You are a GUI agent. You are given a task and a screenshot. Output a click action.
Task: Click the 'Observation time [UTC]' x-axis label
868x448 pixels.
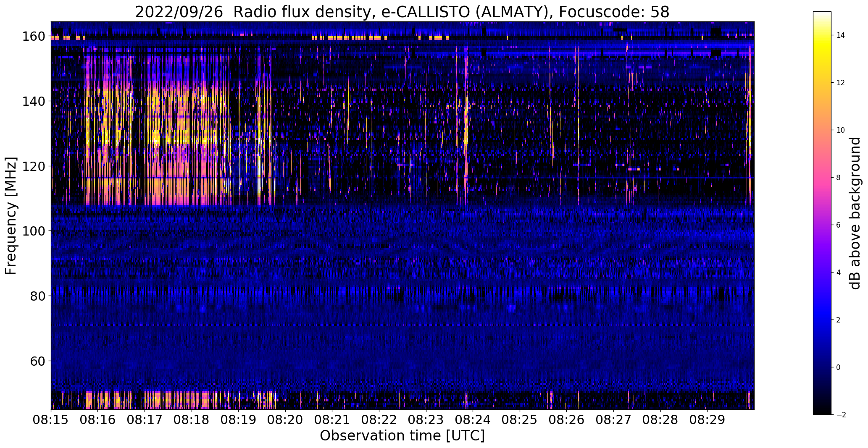[402, 436]
